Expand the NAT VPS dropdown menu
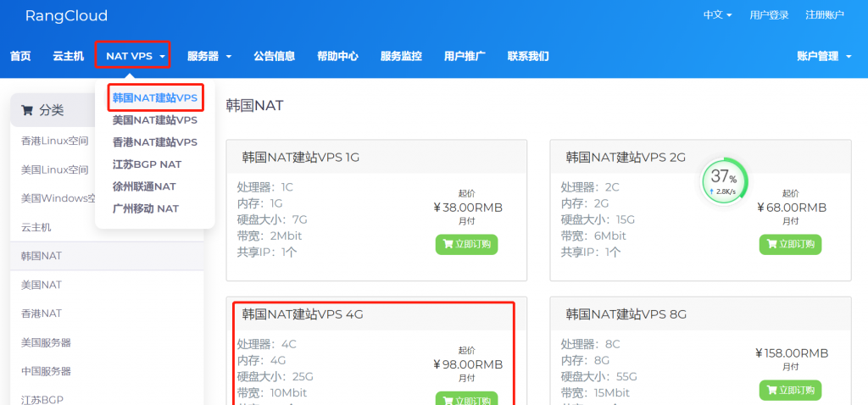868x405 pixels. point(136,56)
